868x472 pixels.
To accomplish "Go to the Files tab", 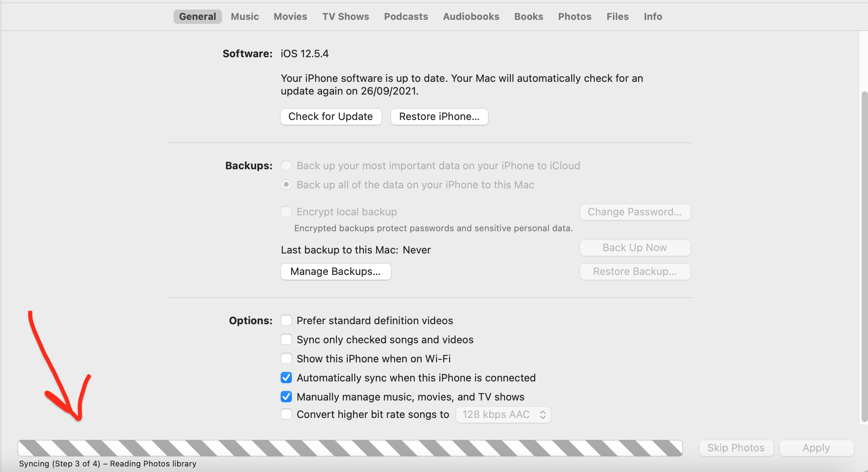I will 617,17.
